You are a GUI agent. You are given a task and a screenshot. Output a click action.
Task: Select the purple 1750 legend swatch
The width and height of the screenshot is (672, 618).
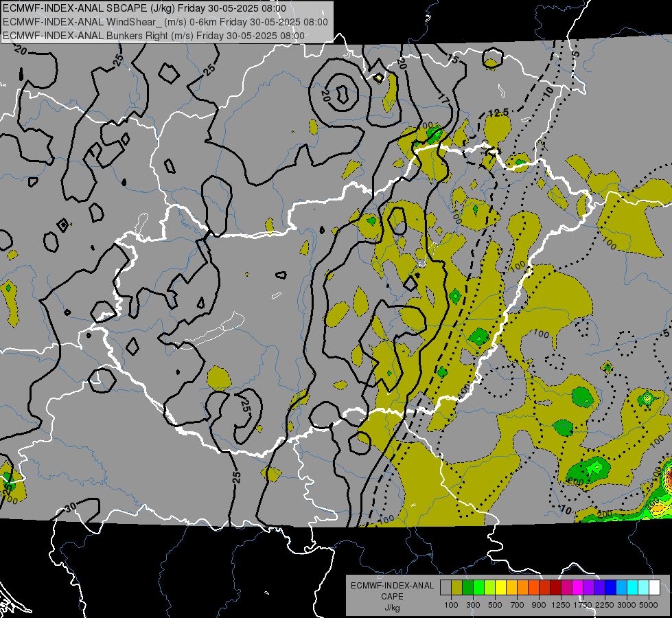coord(588,587)
